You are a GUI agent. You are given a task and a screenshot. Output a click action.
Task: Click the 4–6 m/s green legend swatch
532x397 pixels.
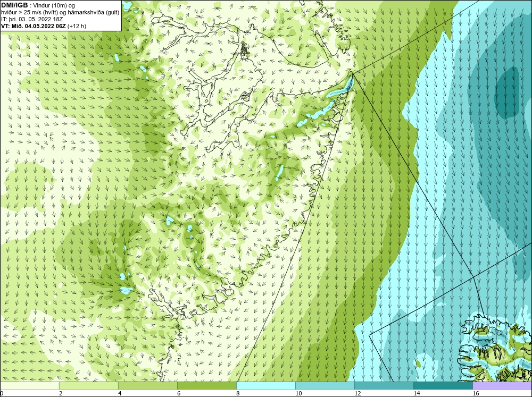click(147, 386)
